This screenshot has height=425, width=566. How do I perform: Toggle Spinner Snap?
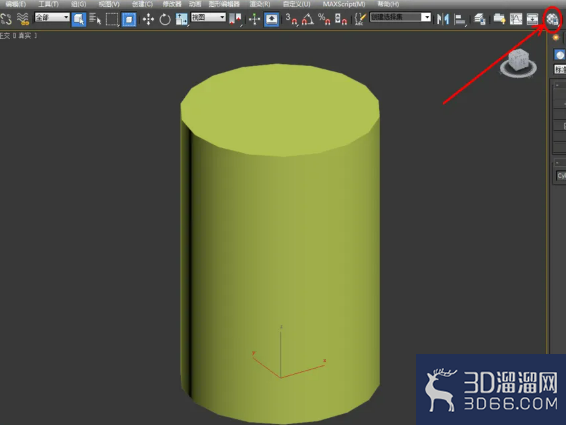(341, 19)
